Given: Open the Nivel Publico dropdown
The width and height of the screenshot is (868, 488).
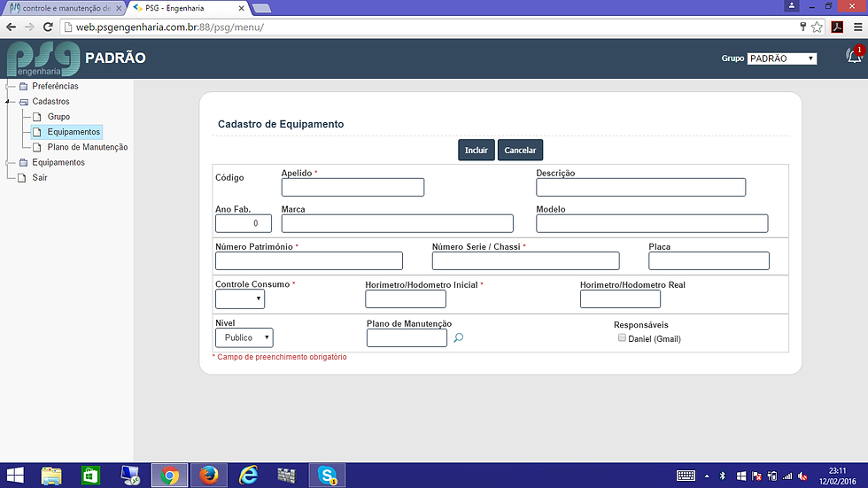Looking at the screenshot, I should (244, 337).
